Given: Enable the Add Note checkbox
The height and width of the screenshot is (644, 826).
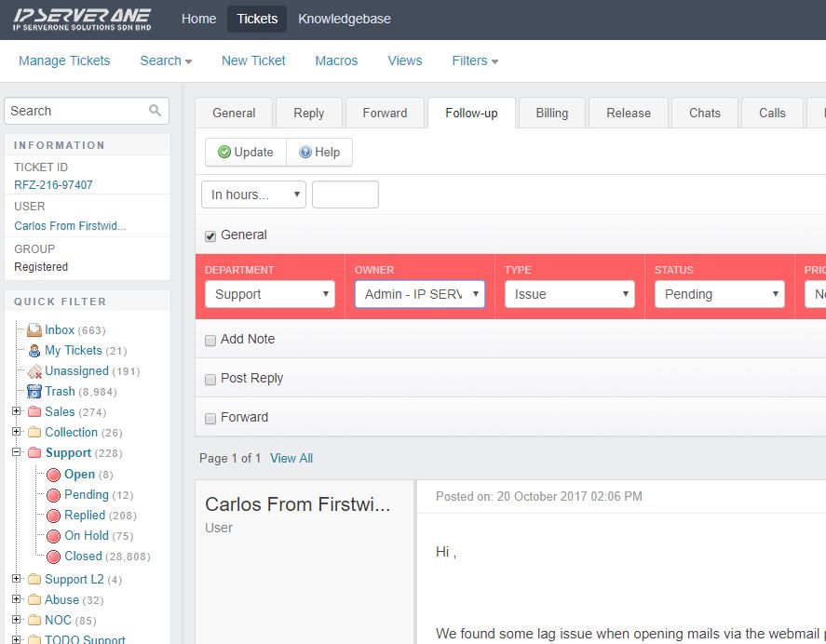Looking at the screenshot, I should click(210, 341).
